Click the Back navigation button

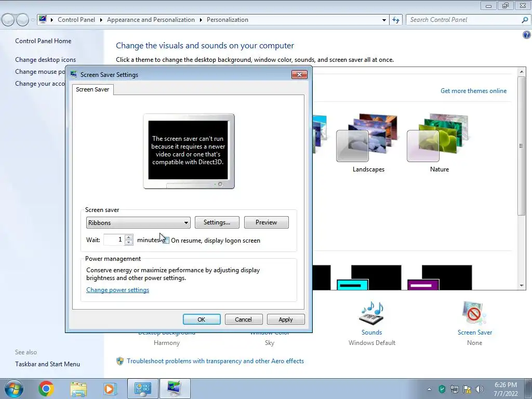pyautogui.click(x=8, y=20)
